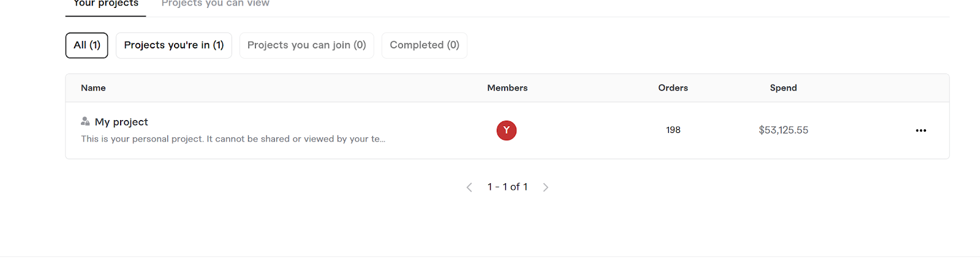Filter by Projects you're in (1)
This screenshot has width=980, height=264.
click(174, 45)
